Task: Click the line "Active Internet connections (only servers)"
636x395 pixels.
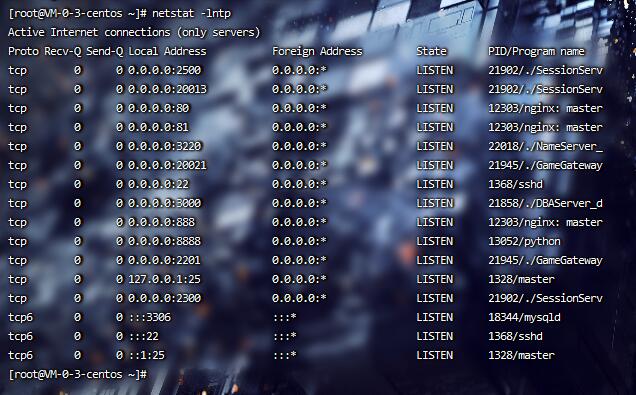Action: pyautogui.click(x=134, y=32)
